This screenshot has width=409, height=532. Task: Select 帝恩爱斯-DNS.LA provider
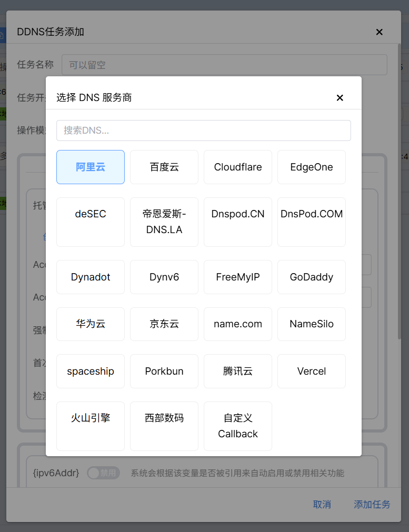click(164, 222)
